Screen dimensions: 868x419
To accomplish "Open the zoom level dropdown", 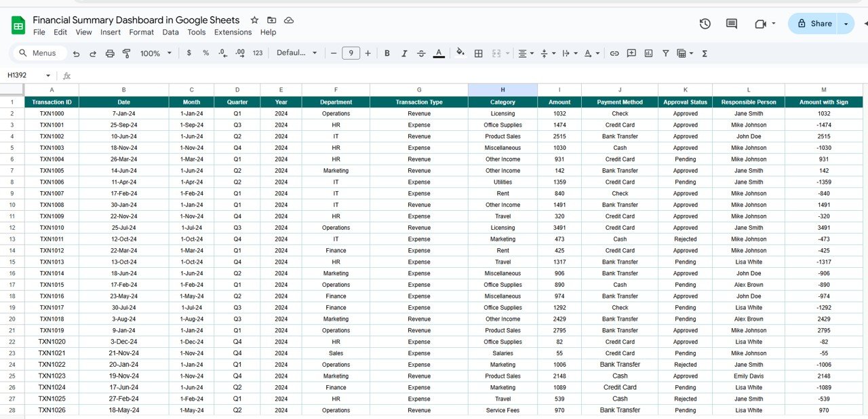I will point(156,54).
